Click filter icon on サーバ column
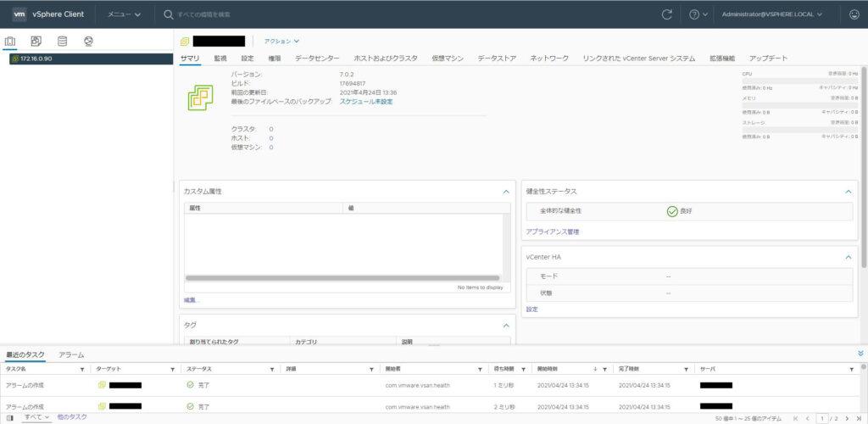This screenshot has height=424, width=868. 851,369
